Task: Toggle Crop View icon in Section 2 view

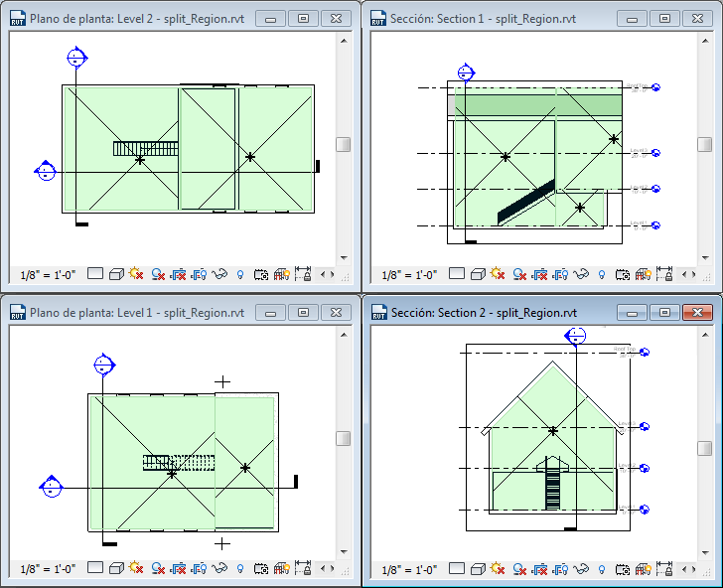Action: [x=539, y=569]
